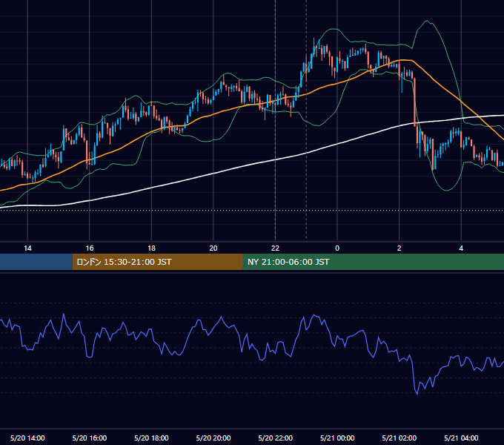504x445 pixels.
Task: Click the '5/21 02:00' indicator axis label
Action: (x=399, y=438)
